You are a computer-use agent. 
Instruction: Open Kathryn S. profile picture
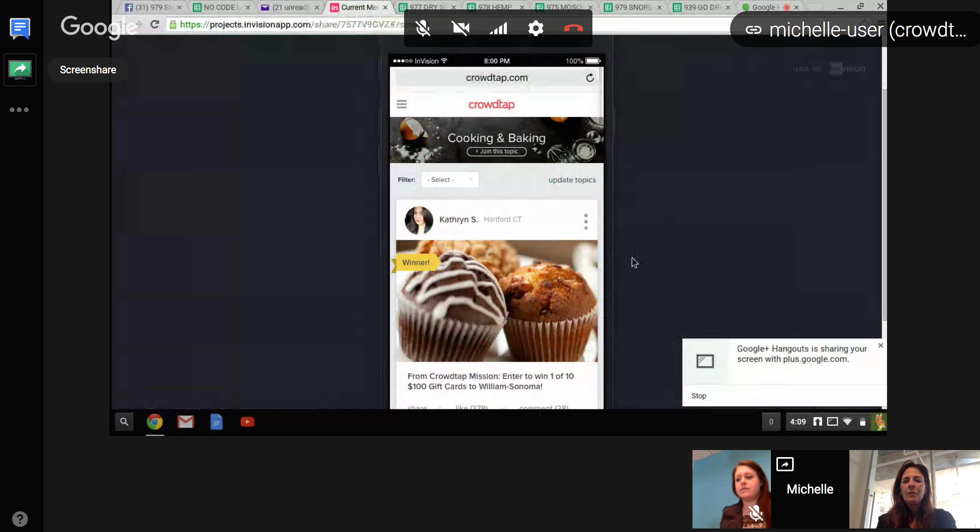point(419,220)
